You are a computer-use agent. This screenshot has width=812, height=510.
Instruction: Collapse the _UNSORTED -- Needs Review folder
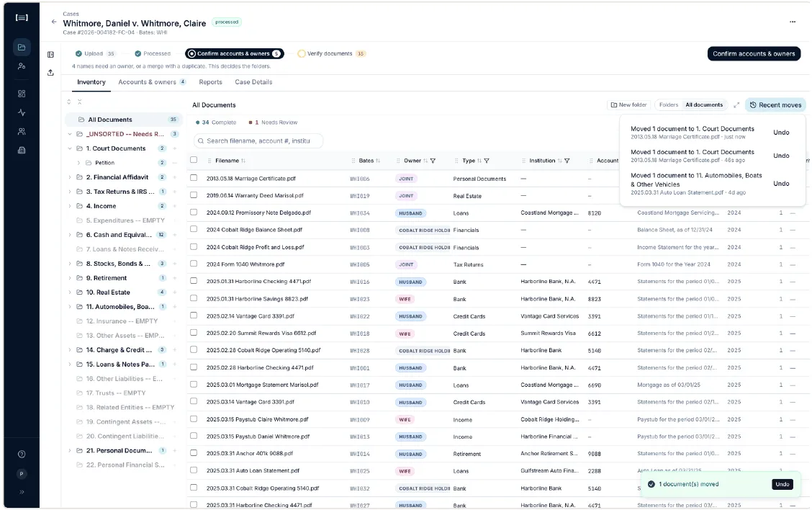(70, 134)
